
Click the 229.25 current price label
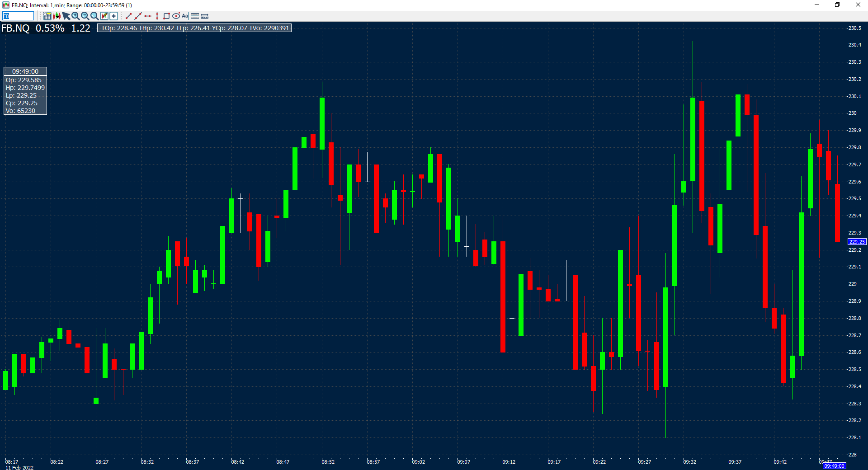[856, 242]
